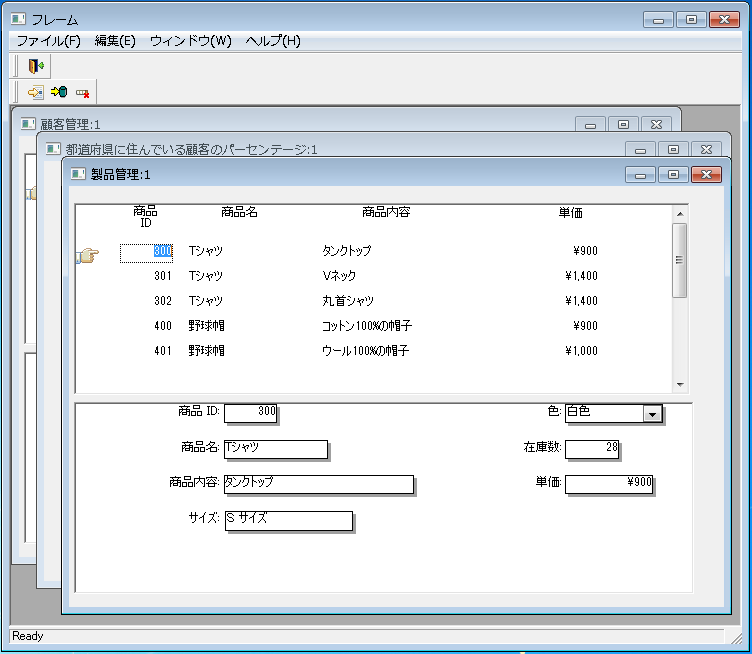Viewport: 752px width, 654px height.
Task: Click the 商品 ID column header
Action: [x=145, y=217]
